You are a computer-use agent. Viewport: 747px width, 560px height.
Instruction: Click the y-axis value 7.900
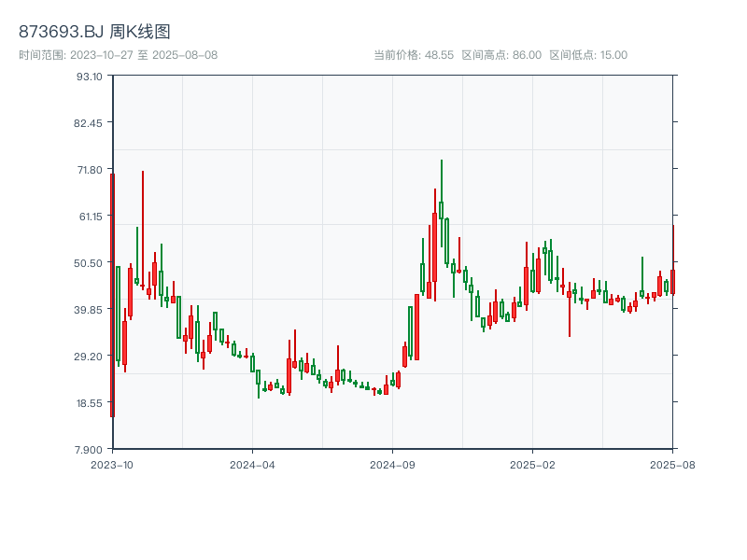89,450
